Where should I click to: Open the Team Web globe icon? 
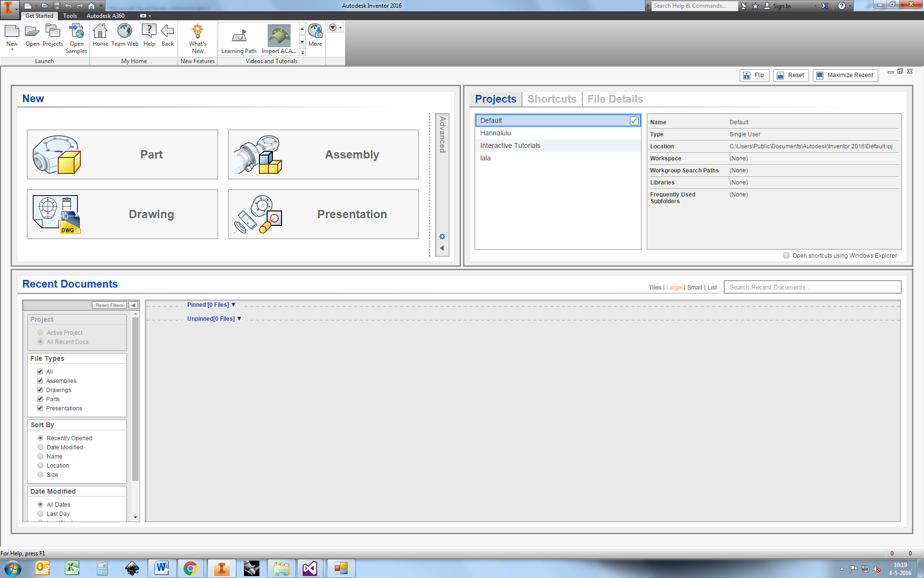coord(125,32)
